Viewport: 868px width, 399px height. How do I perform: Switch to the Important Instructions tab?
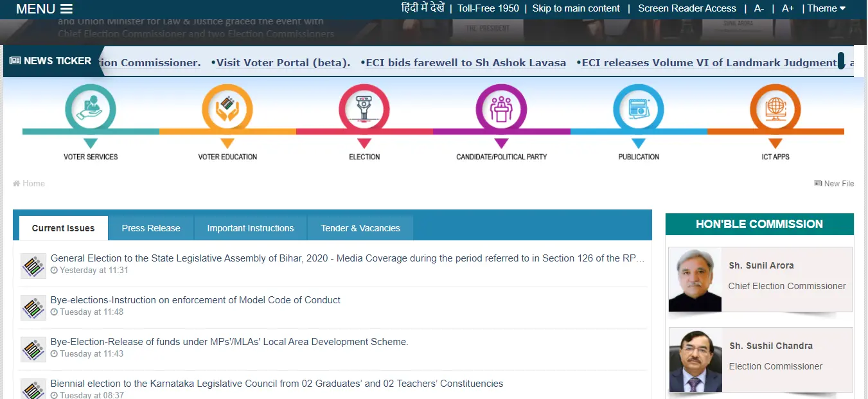click(x=250, y=228)
